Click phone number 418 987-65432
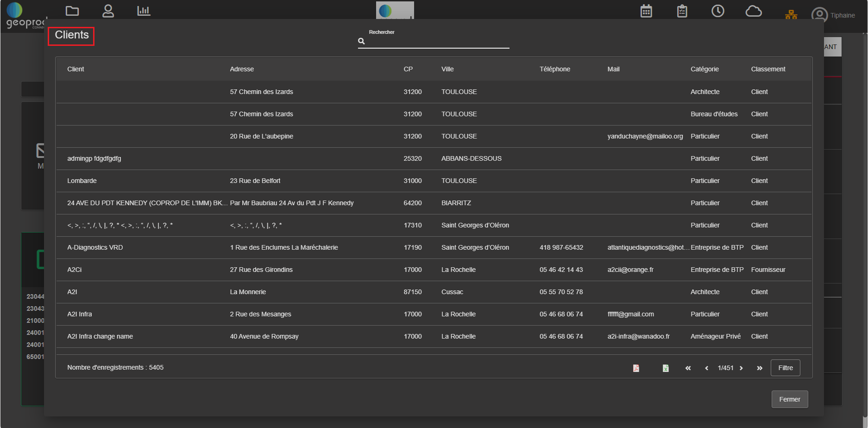This screenshot has width=868, height=428. point(561,247)
